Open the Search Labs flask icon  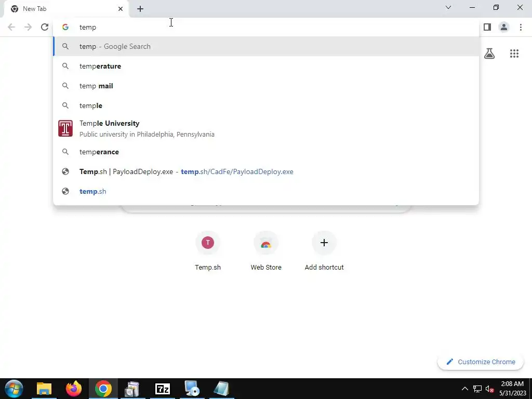(x=489, y=54)
